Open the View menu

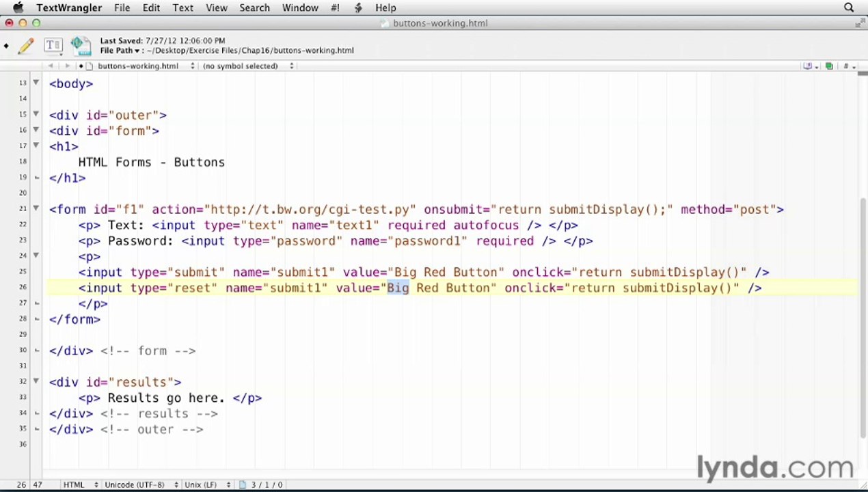(216, 8)
